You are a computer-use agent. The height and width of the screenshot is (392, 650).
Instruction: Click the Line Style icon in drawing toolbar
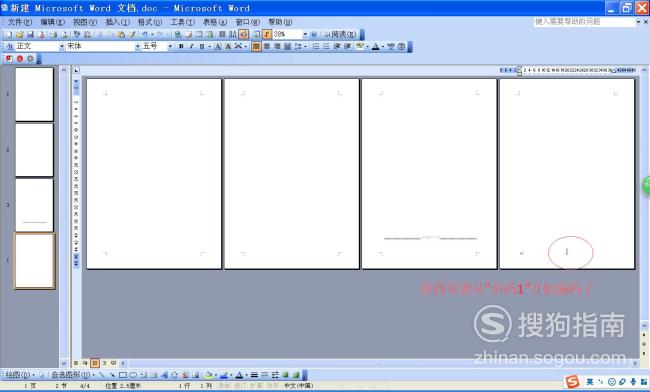(x=254, y=375)
